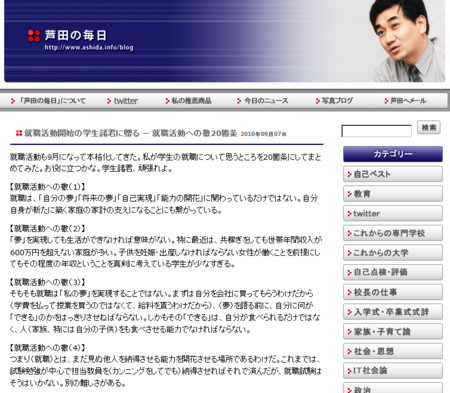Click the heading 【就職活動への檄(3)】
Screen dimensions: 450x393
tap(47, 282)
